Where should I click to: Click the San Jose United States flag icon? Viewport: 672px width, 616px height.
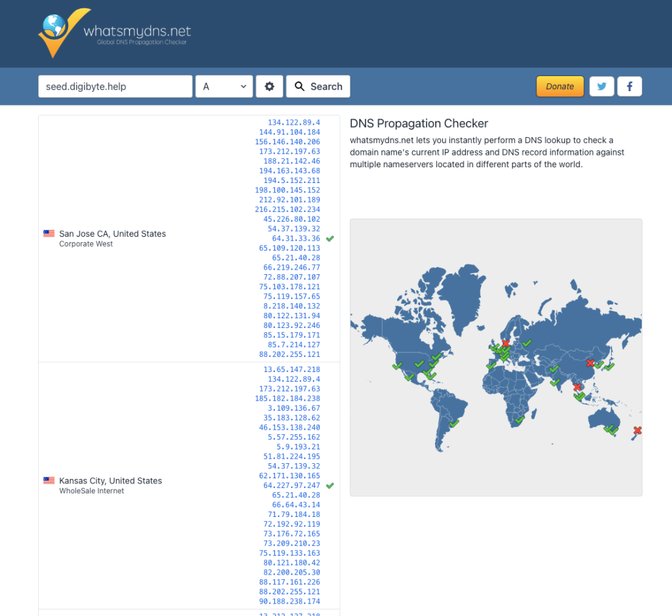[x=49, y=234]
